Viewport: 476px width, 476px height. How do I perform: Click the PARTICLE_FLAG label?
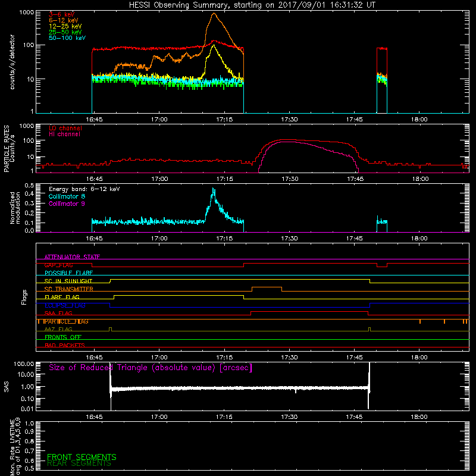point(67,321)
